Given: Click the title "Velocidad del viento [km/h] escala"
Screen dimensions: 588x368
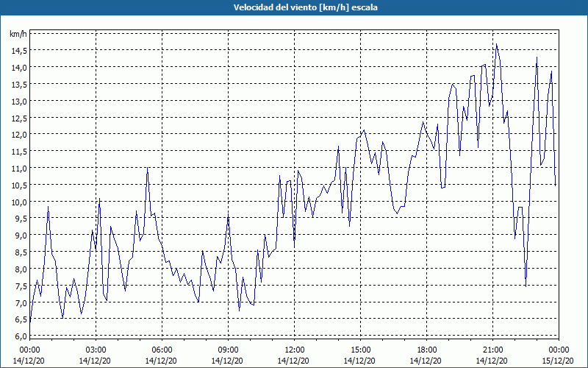Looking at the screenshot, I should point(305,7).
